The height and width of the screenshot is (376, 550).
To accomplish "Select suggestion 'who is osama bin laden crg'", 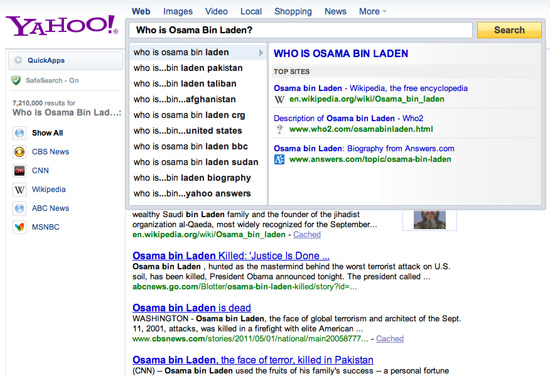I will (x=198, y=115).
